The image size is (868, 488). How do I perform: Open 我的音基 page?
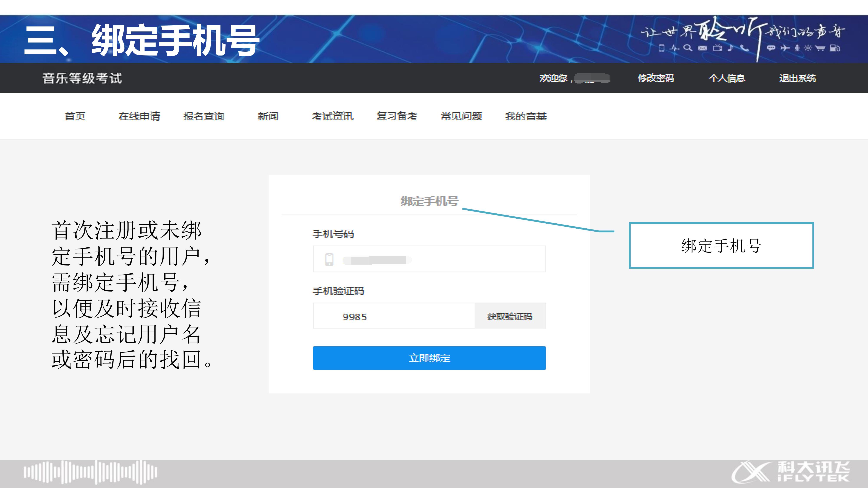pyautogui.click(x=526, y=116)
